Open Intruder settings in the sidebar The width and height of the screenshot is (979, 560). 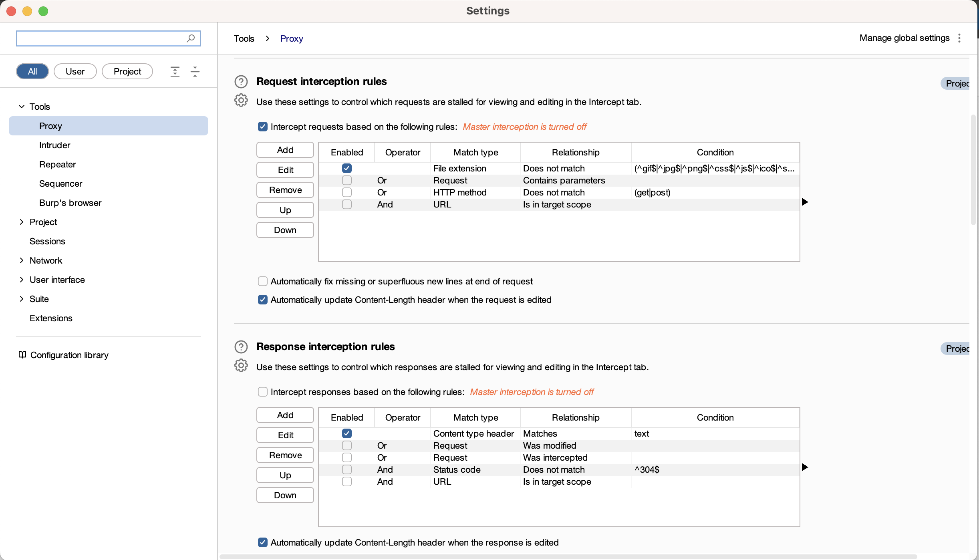coord(54,145)
